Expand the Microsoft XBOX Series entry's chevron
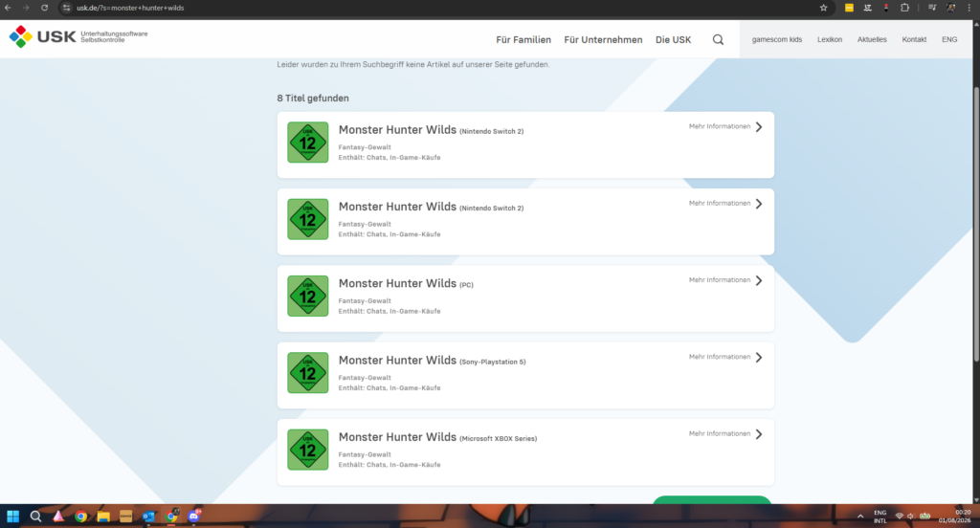 click(759, 434)
